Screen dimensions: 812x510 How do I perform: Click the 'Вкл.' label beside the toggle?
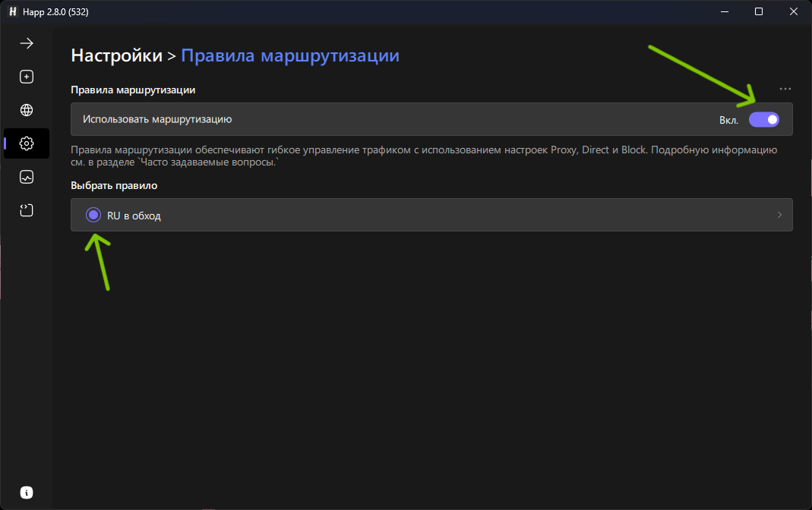[x=728, y=120]
